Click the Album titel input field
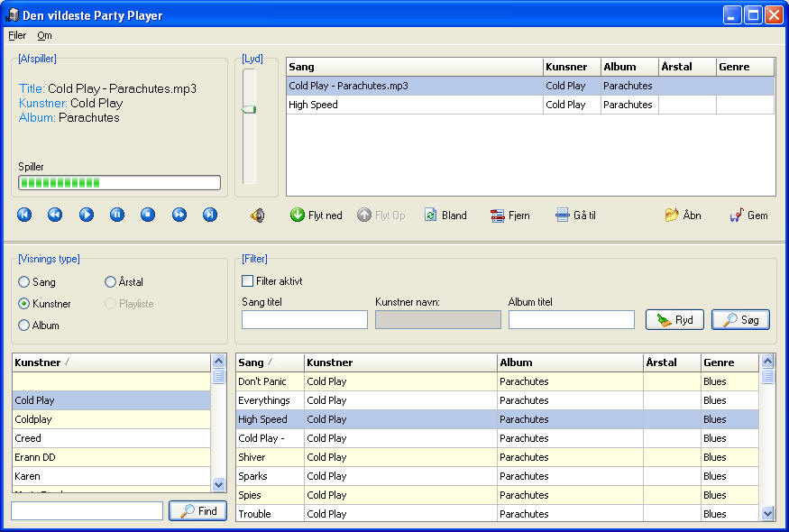Viewport: 789px width, 532px height. click(571, 319)
